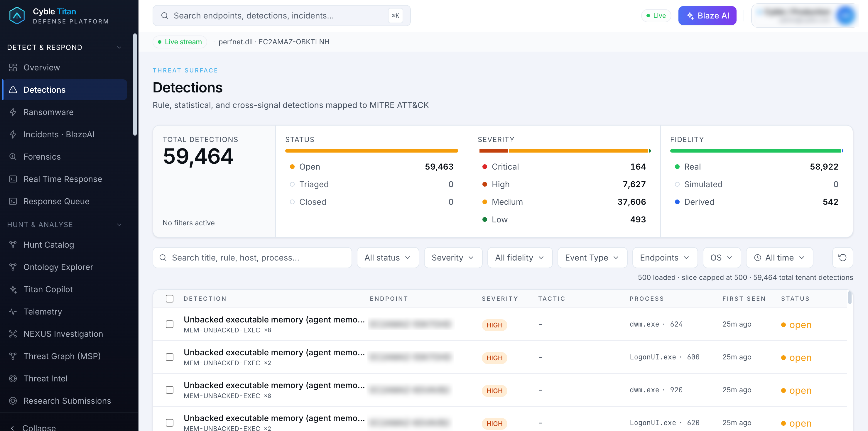Go to the Ransomware page
868x431 pixels.
(x=65, y=112)
